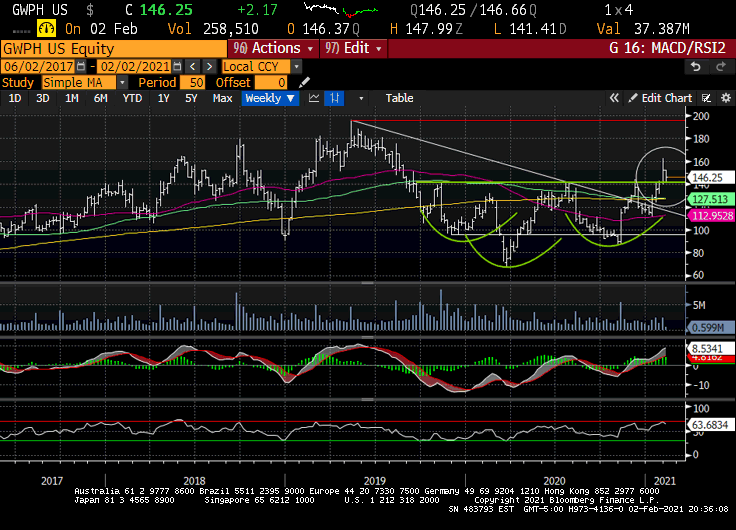Screen dimensions: 736x530
Task: Open the Weekly periodicity dropdown
Action: click(270, 98)
